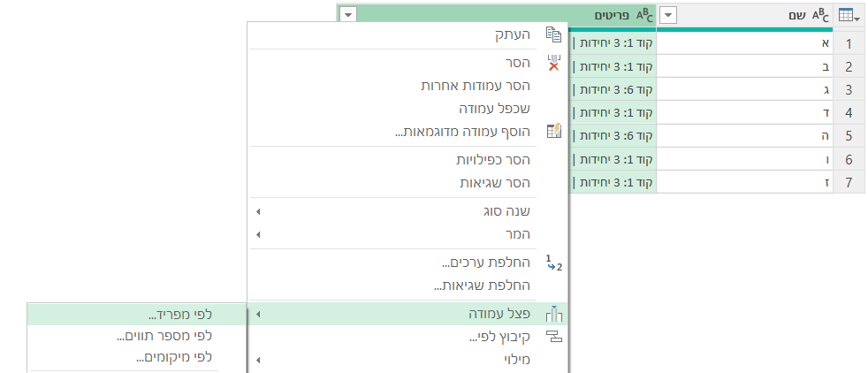Click the table icon in the grid corner
The image size is (868, 373).
849,15
